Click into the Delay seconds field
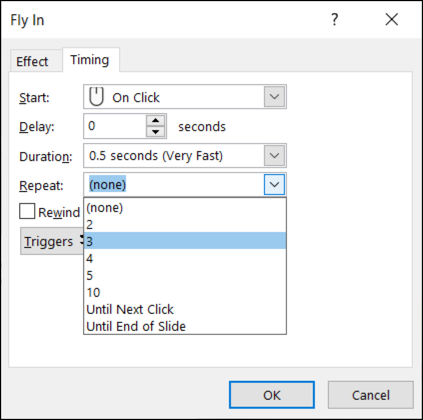Image resolution: width=423 pixels, height=420 pixels. click(115, 126)
